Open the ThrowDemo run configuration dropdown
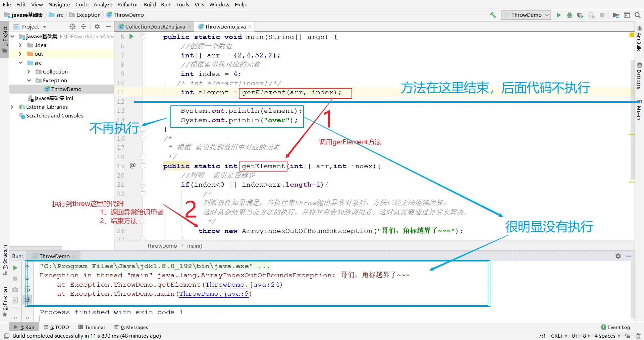This screenshot has height=340, width=644. [x=526, y=15]
